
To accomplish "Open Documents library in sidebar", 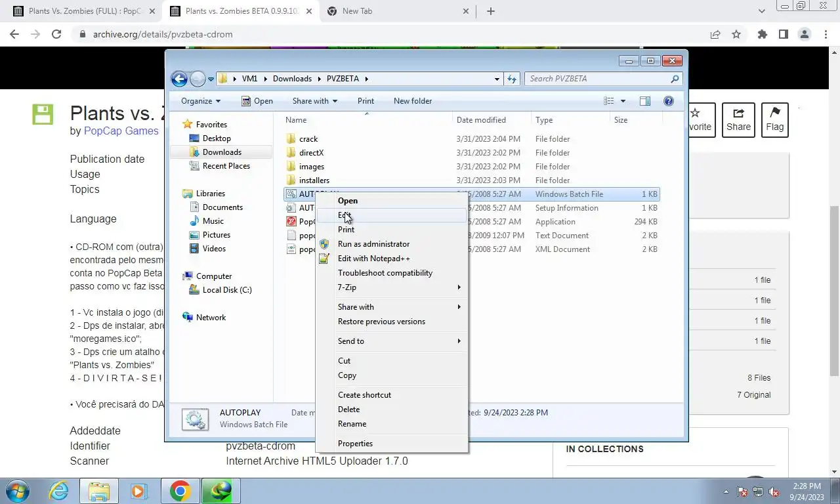I will click(222, 207).
